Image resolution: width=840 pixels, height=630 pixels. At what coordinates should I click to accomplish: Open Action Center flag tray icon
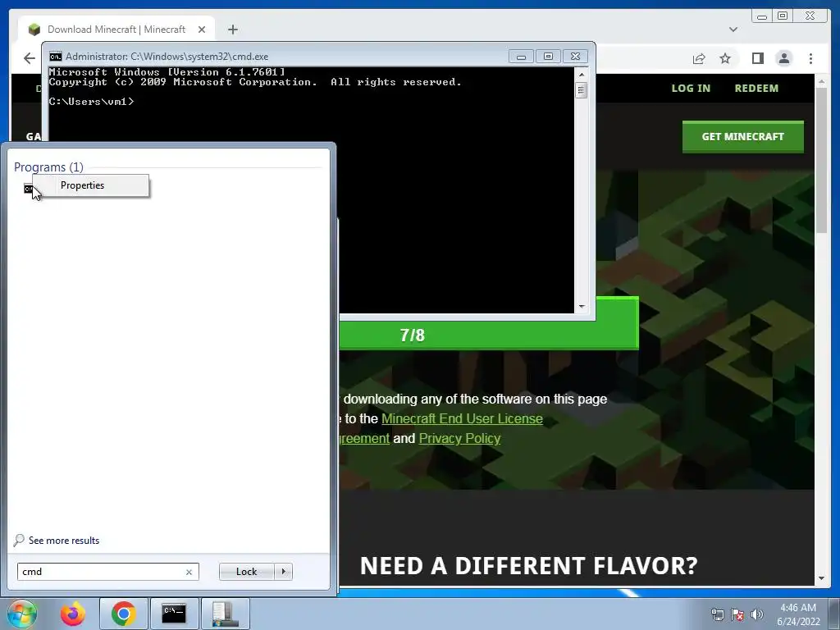coord(737,614)
